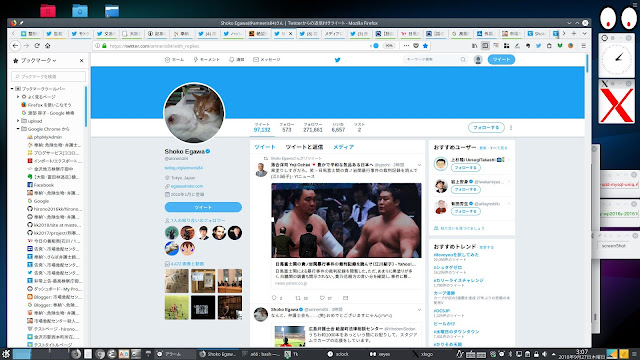The width and height of the screenshot is (640, 360).
Task: Switch to the Media tab
Action: click(343, 147)
